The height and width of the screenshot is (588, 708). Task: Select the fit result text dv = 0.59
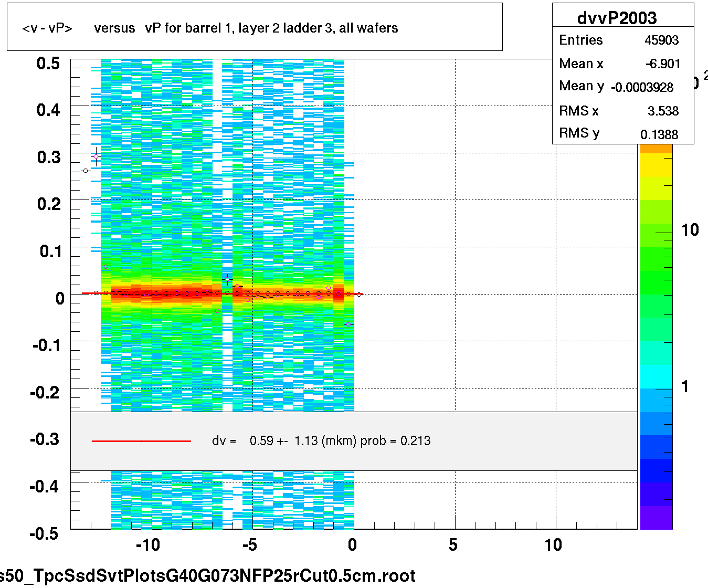(321, 441)
